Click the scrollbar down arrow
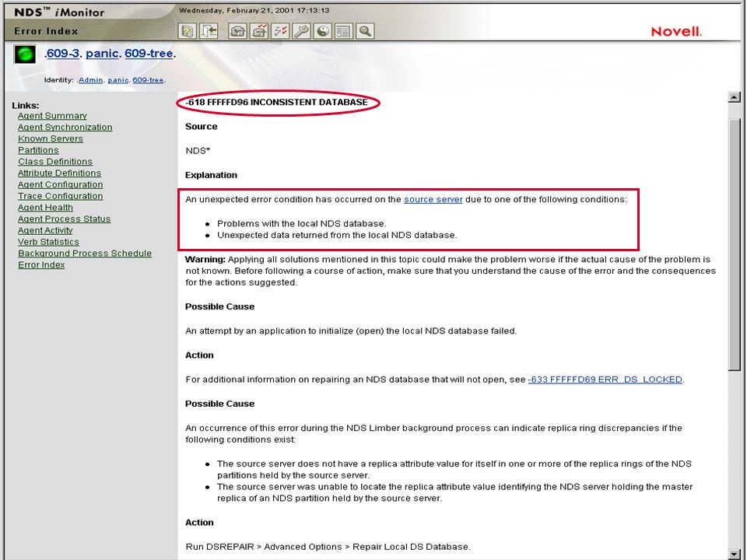Image resolution: width=747 pixels, height=560 pixels. click(734, 555)
